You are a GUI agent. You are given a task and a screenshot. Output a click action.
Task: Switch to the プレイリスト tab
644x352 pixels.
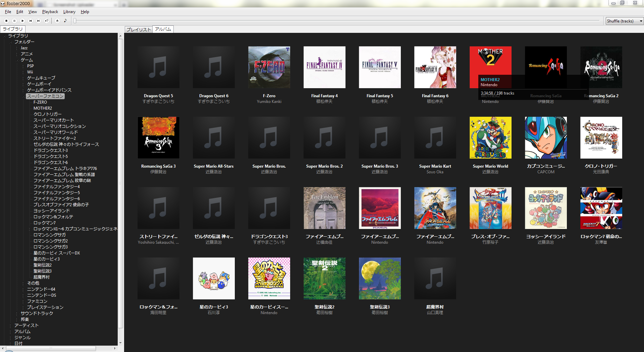[x=139, y=30]
